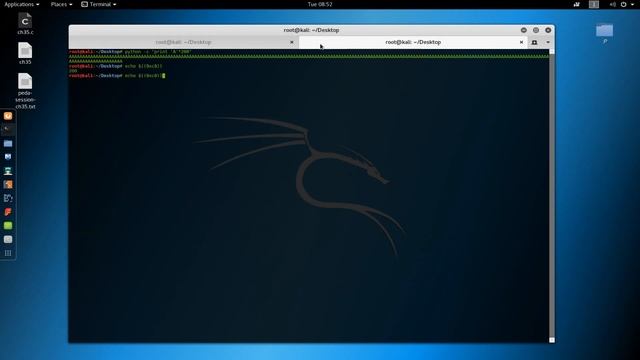Viewport: 640px width, 360px height.
Task: Click the white dock icon above the red F icon
Action: (x=8, y=198)
